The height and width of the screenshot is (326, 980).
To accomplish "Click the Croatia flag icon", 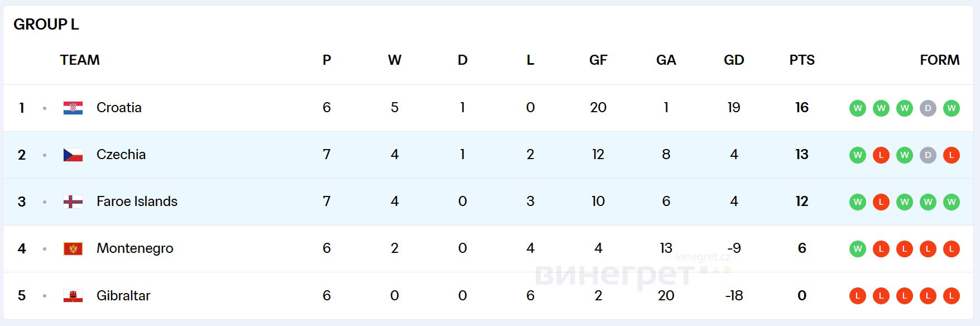I will (x=73, y=108).
